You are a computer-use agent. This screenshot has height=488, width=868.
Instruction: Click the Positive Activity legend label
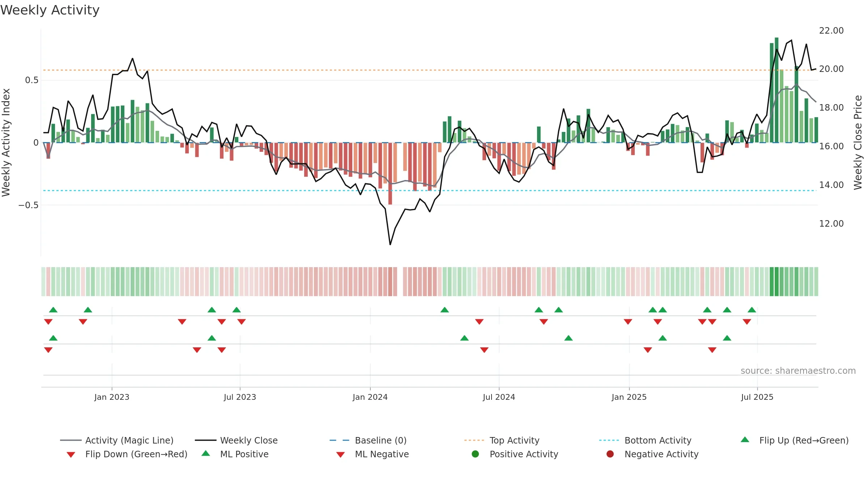524,454
